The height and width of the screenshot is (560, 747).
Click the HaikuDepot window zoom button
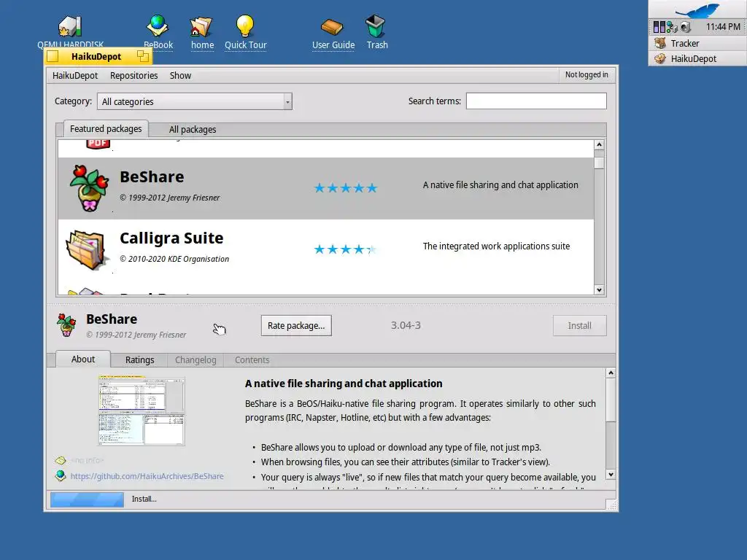tap(142, 56)
